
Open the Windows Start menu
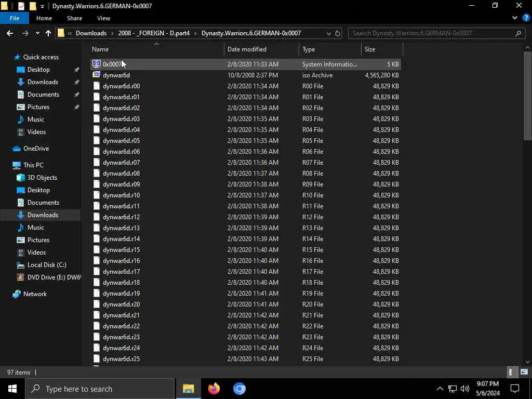12,389
